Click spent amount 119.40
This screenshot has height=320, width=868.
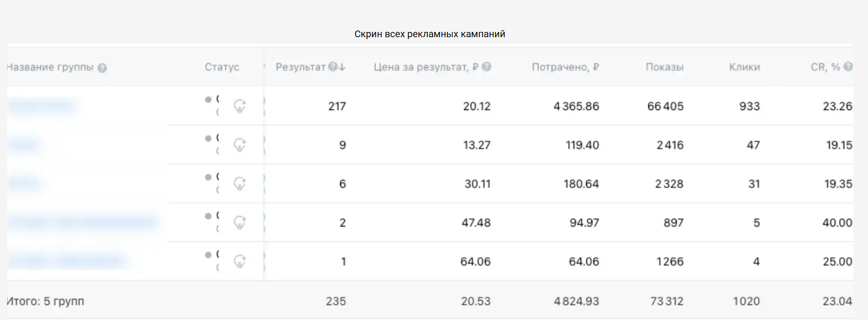[x=582, y=145]
